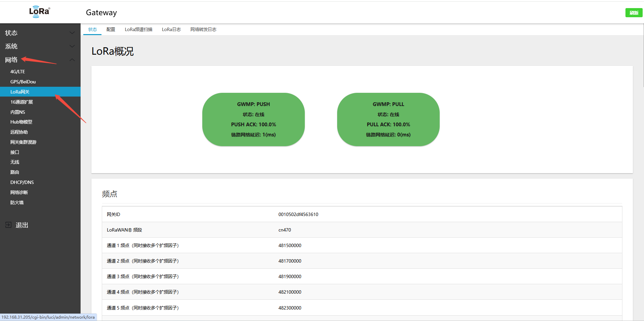The image size is (644, 321).
Task: Click the GWMP: PULL status card
Action: click(x=388, y=119)
